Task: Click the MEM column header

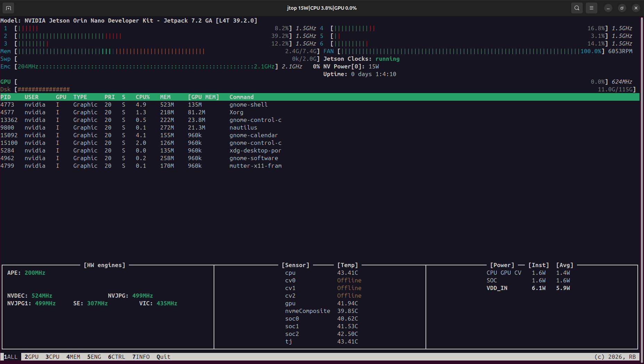Action: [x=165, y=97]
